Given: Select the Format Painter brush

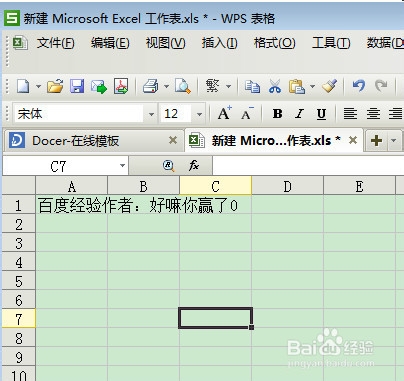Looking at the screenshot, I should coord(329,86).
